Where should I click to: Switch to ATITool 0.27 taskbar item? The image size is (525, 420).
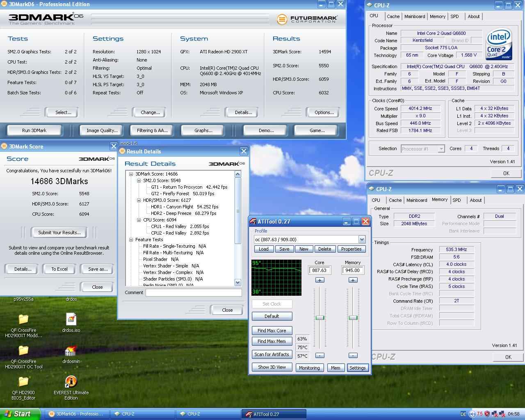tap(274, 414)
